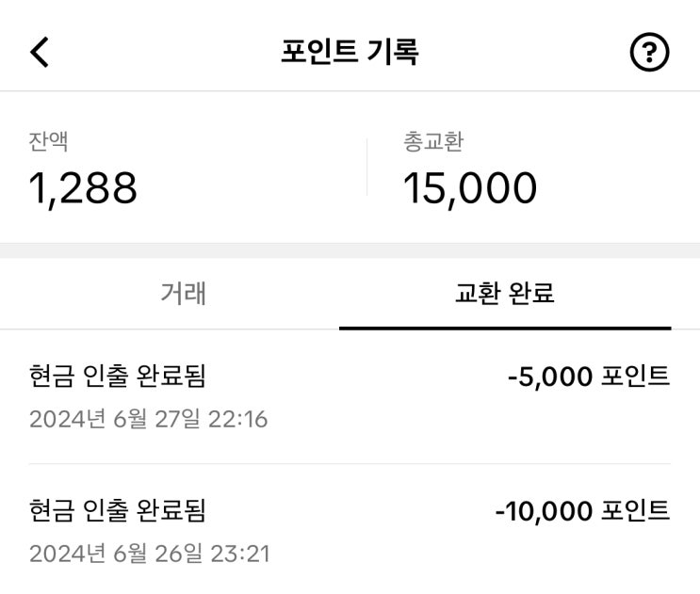Image resolution: width=700 pixels, height=594 pixels.
Task: Open help via the question mark icon
Action: 649,53
